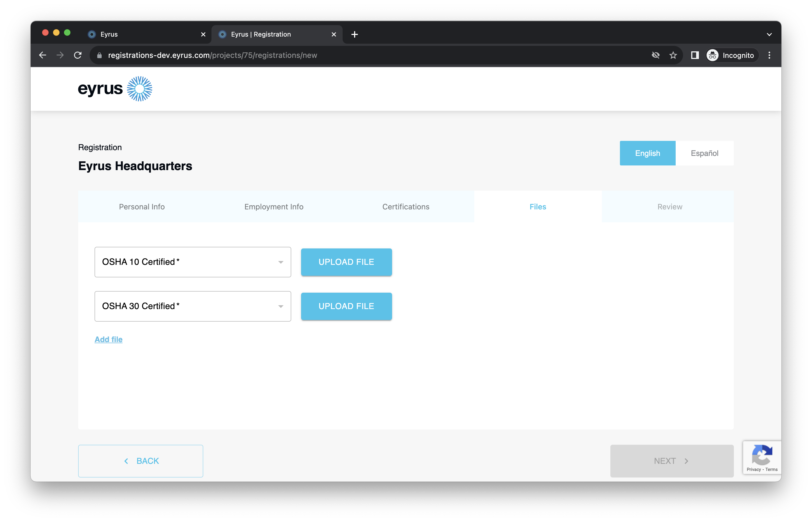Open the OSHA 10 Certified dropdown

click(193, 262)
